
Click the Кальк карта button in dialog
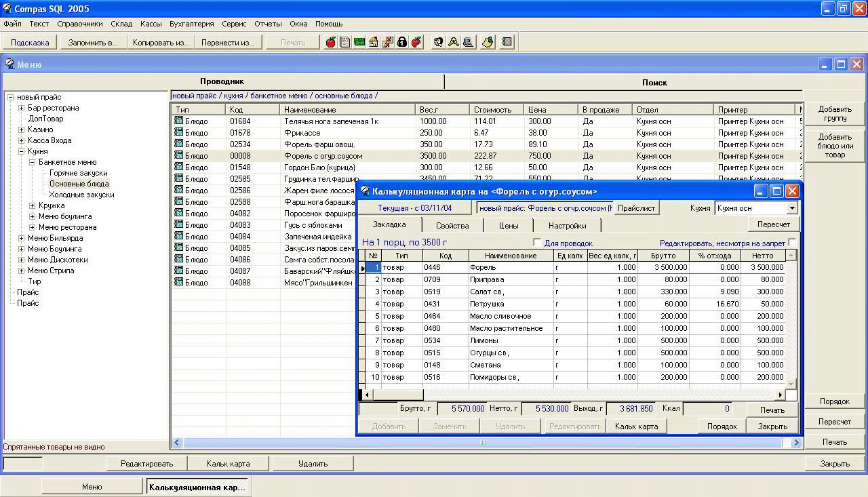(636, 426)
